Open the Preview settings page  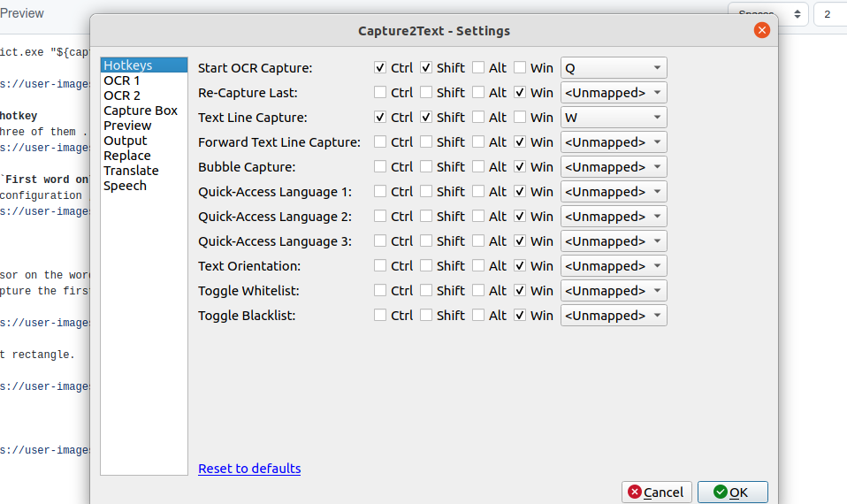coord(144,126)
